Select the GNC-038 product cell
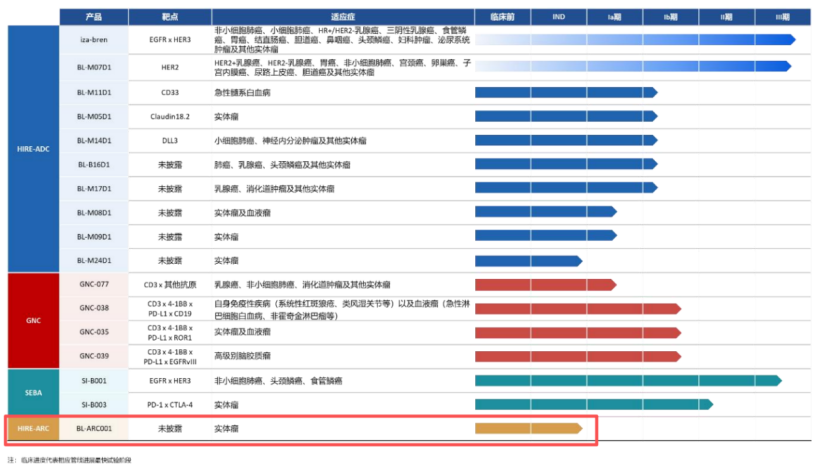The width and height of the screenshot is (830, 469). click(x=94, y=308)
